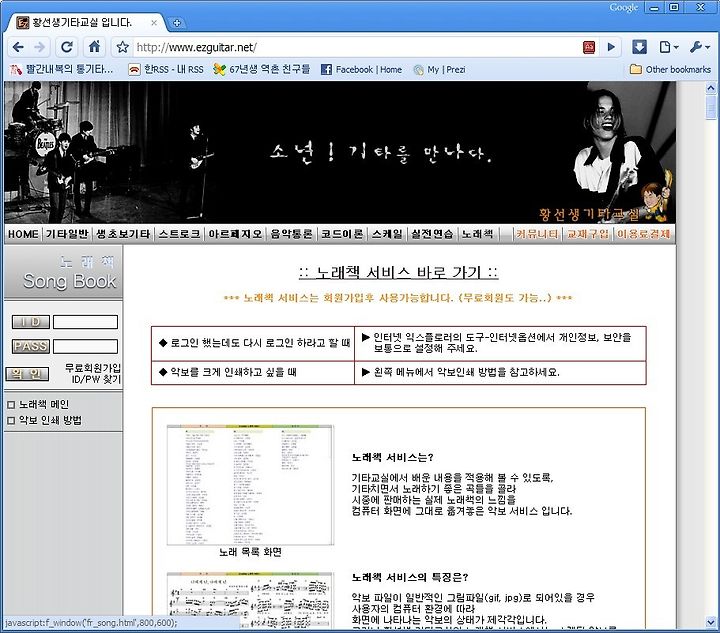Viewport: 720px width, 633px height.
Task: Click the Song Book sidebar header
Action: (63, 272)
